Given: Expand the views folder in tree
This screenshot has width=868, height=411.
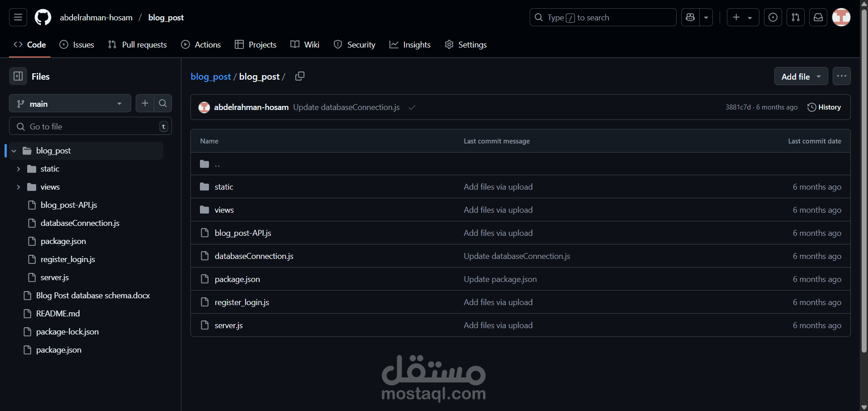Looking at the screenshot, I should coord(19,187).
